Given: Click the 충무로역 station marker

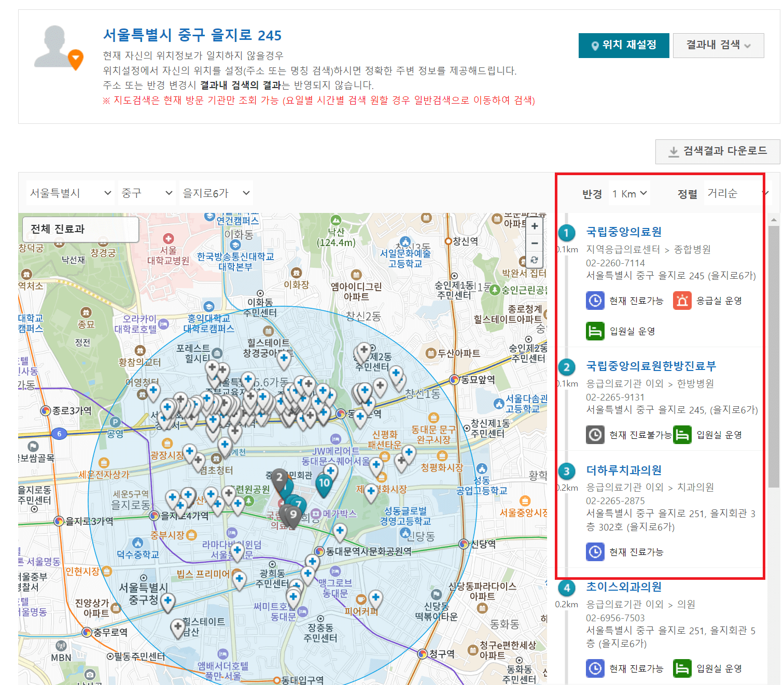Looking at the screenshot, I should click(87, 632).
